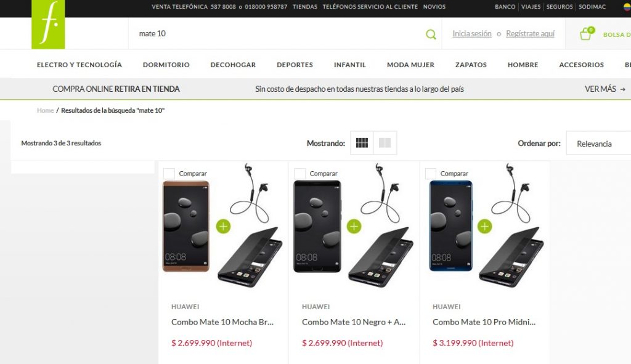Click the Colombia flag icon
Image resolution: width=631 pixels, height=364 pixels.
pyautogui.click(x=627, y=7)
